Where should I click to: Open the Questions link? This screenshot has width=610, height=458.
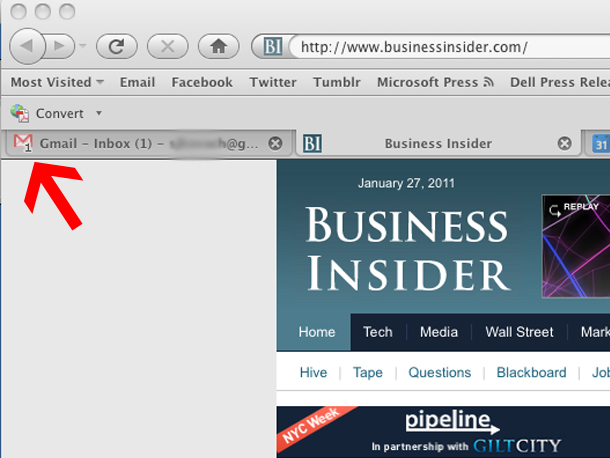pos(440,372)
